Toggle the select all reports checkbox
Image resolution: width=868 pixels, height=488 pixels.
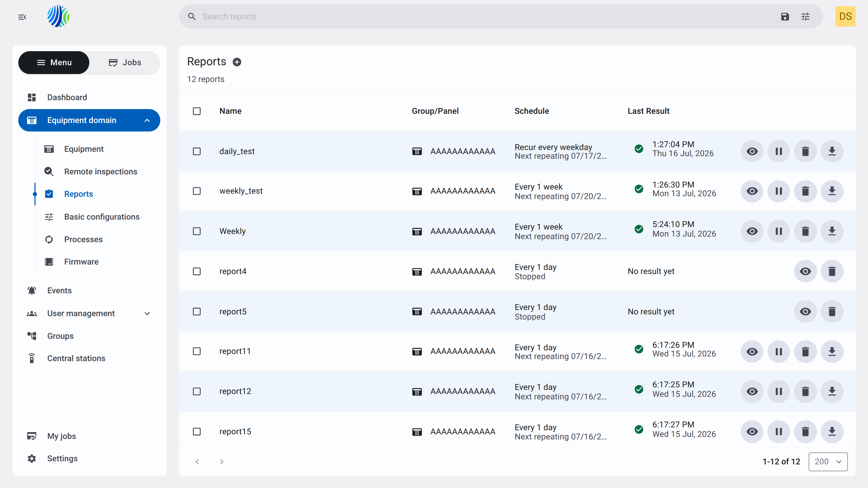[197, 111]
